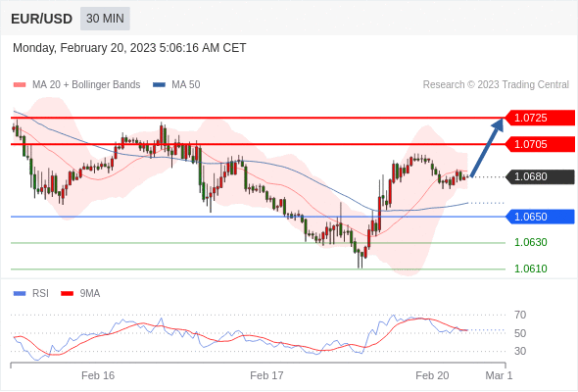Viewport: 578px width, 392px height.
Task: Click the RSI legend label
Action: 40,294
